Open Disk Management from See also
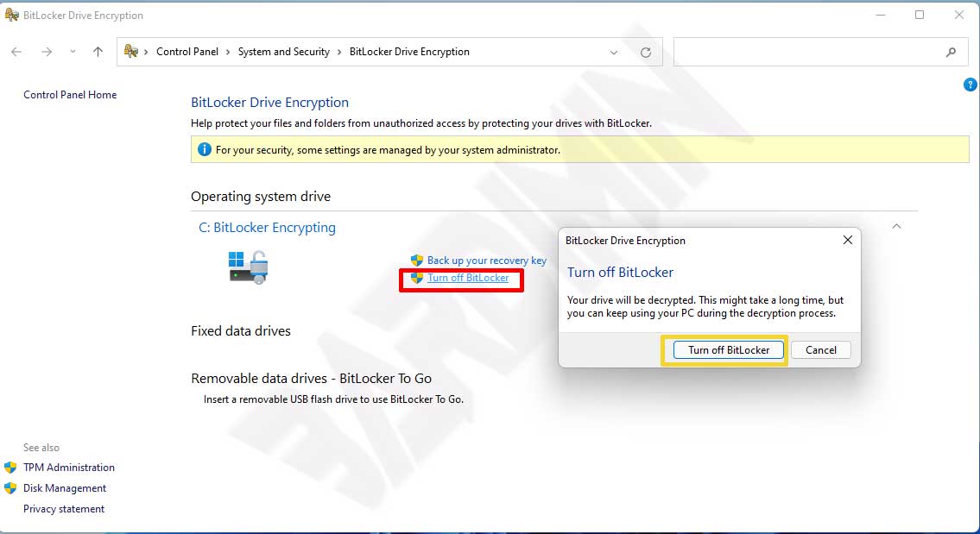Screen dimensions: 980x534 point(65,488)
